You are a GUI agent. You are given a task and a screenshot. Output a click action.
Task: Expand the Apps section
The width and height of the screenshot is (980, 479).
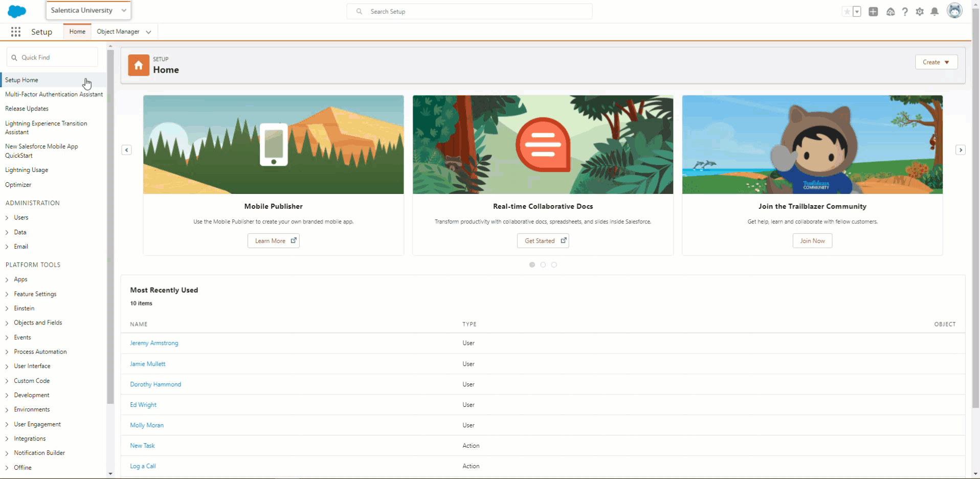7,279
